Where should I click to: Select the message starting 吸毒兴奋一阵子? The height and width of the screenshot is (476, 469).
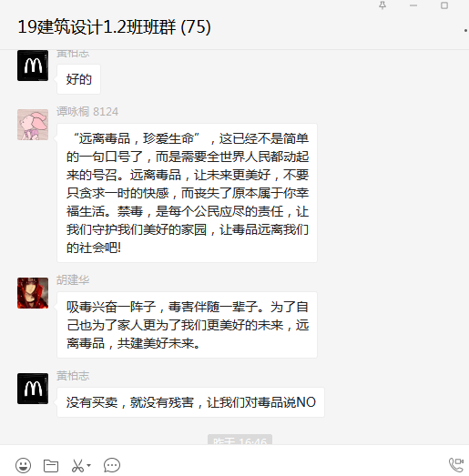187,325
